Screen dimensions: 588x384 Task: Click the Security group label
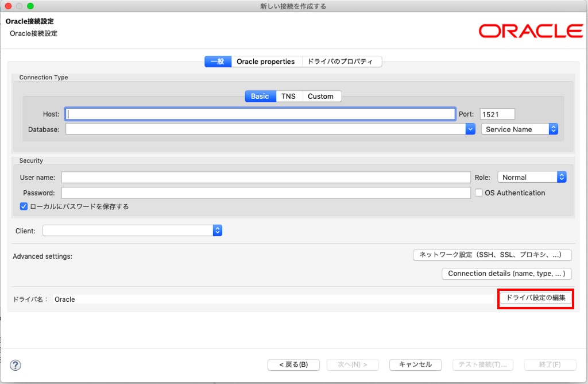pyautogui.click(x=31, y=160)
